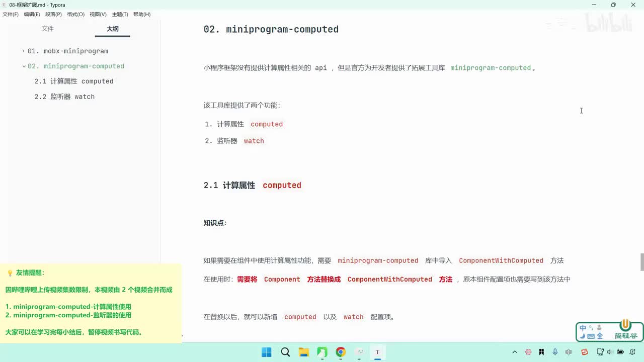
Task: Open the Sogou input method tray icon
Action: (584, 352)
